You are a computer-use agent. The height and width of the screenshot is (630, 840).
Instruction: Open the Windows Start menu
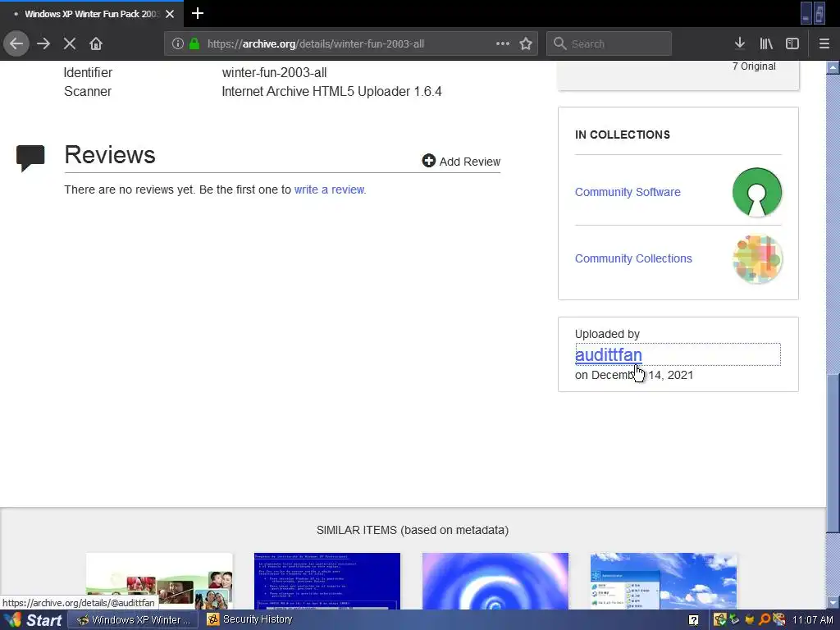tap(33, 620)
